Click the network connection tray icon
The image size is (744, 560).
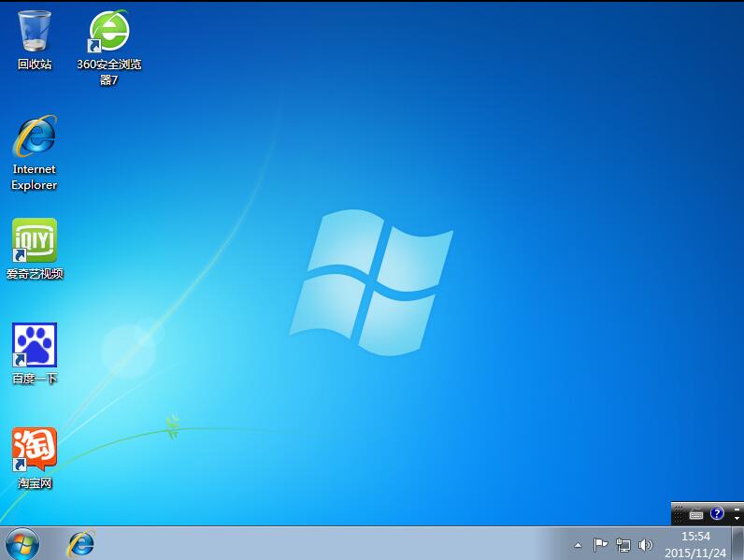(622, 544)
